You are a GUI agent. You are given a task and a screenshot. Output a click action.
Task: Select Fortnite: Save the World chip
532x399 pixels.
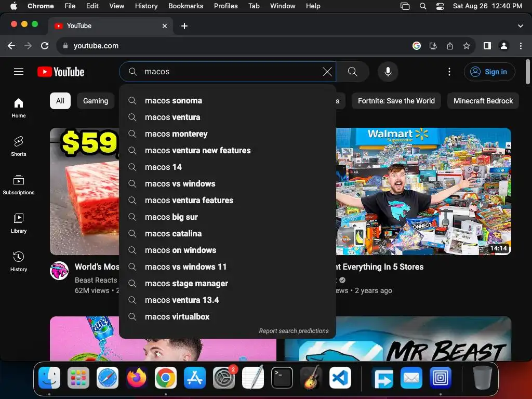tap(396, 101)
